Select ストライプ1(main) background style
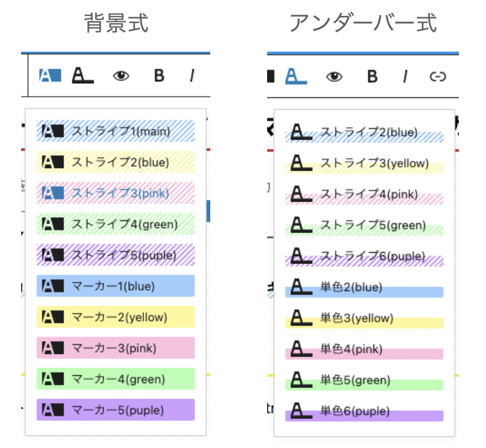486x448 pixels. tap(116, 131)
